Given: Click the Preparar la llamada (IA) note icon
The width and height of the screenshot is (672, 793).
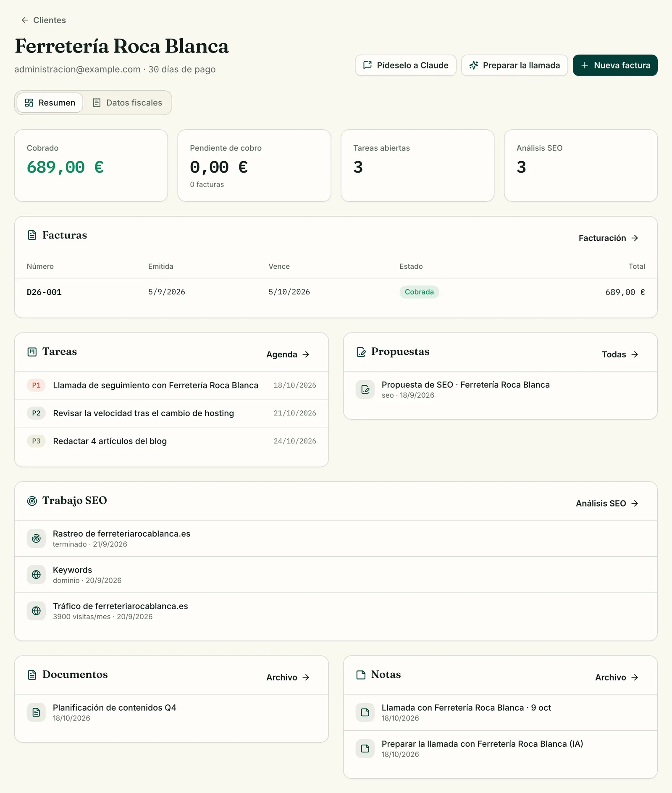Looking at the screenshot, I should 365,748.
